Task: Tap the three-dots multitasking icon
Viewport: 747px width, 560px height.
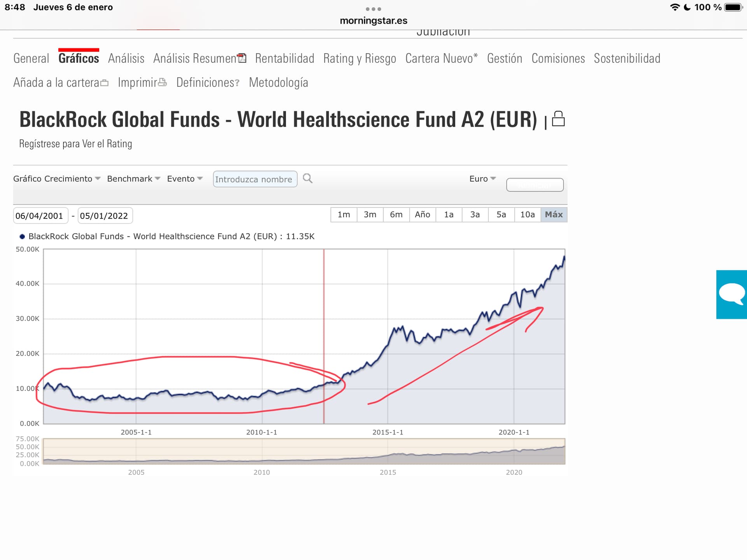Action: (x=373, y=9)
